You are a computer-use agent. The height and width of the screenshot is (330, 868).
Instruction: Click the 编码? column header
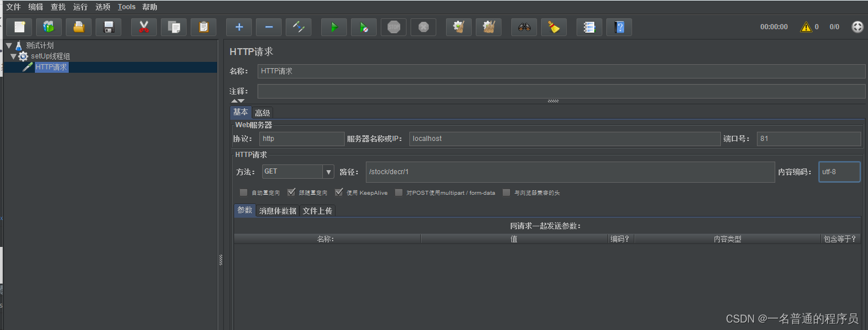pos(621,239)
